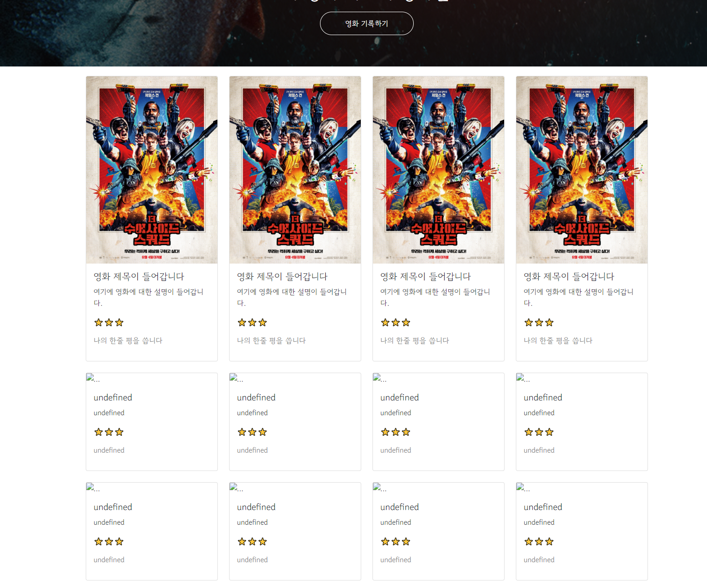Click the stars in the middle row's fourth undefined card
Viewport: 707px width, 588px height.
539,432
